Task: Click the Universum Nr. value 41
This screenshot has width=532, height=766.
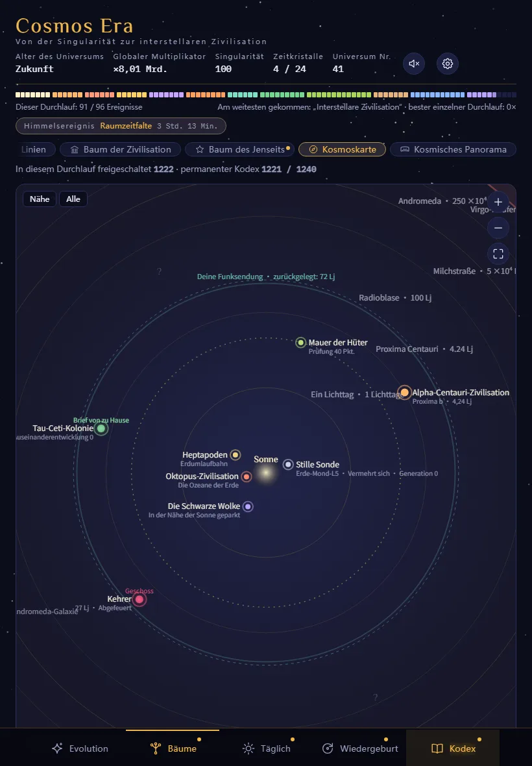Action: pyautogui.click(x=338, y=69)
